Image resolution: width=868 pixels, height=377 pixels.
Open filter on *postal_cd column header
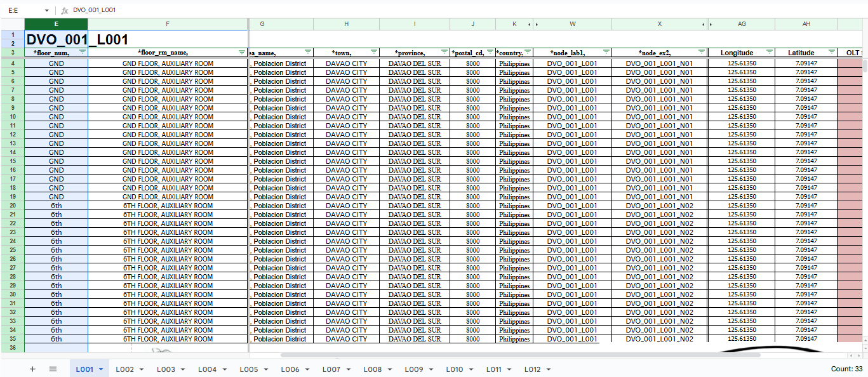tap(490, 53)
